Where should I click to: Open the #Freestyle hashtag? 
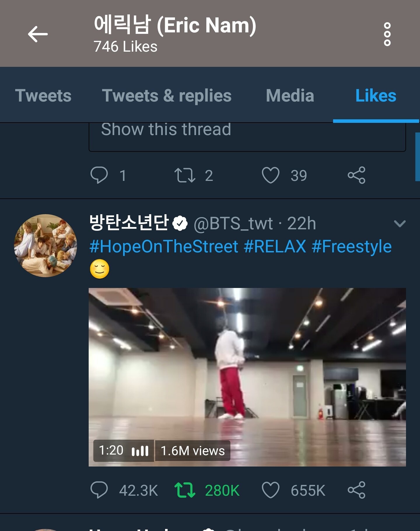point(351,247)
